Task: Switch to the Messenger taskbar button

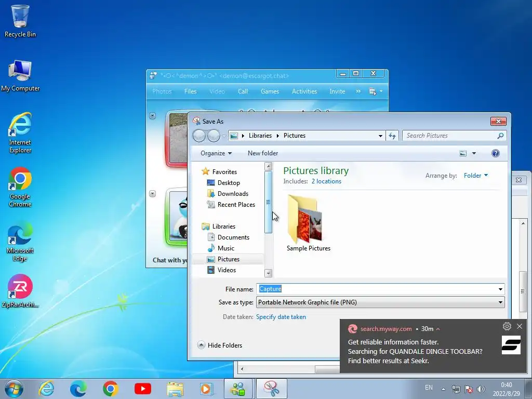Action: [238, 389]
